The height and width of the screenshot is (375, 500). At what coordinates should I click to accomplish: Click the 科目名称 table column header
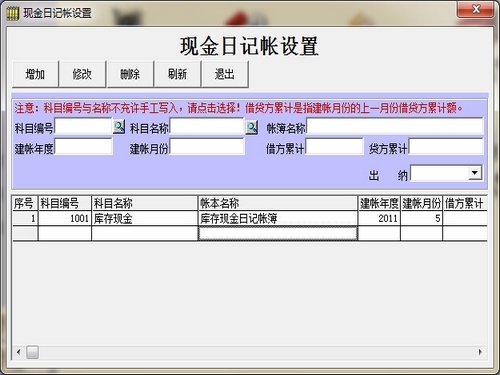tap(145, 203)
